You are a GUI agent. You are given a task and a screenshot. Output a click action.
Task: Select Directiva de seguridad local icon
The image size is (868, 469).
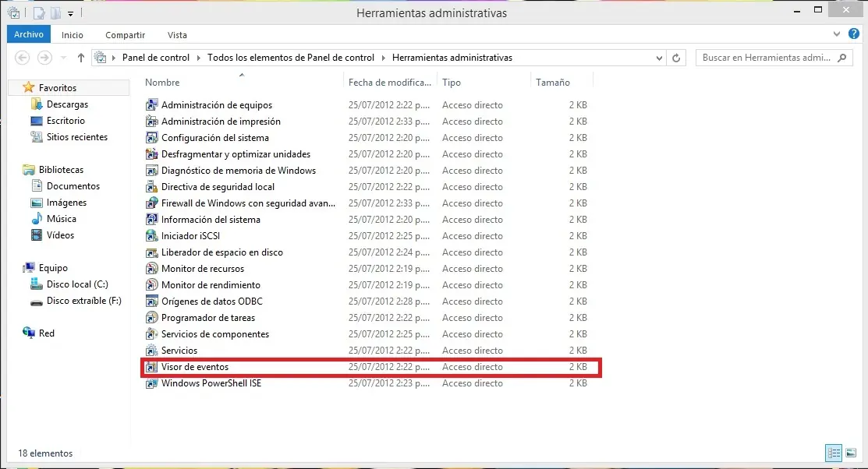tap(151, 187)
